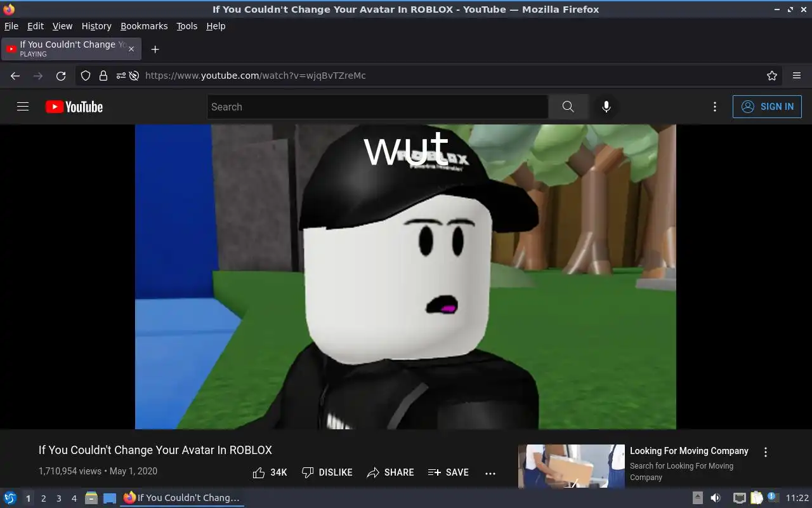Select the Firefox window in the taskbar
This screenshot has height=508, width=812.
pyautogui.click(x=182, y=498)
